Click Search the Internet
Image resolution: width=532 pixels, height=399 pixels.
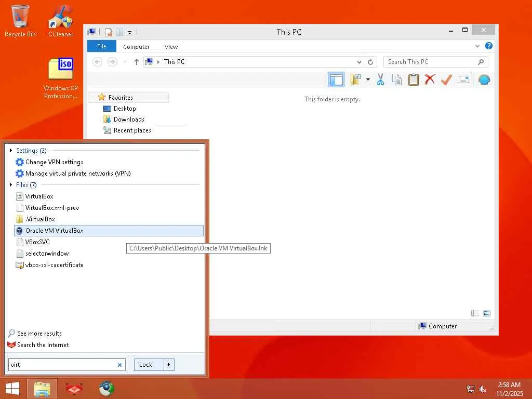click(x=43, y=345)
